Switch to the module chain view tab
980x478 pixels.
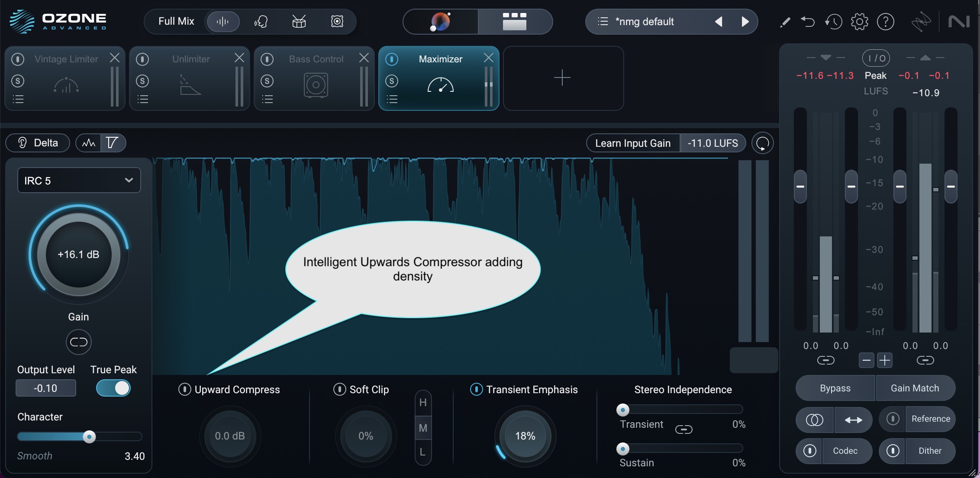pyautogui.click(x=515, y=22)
